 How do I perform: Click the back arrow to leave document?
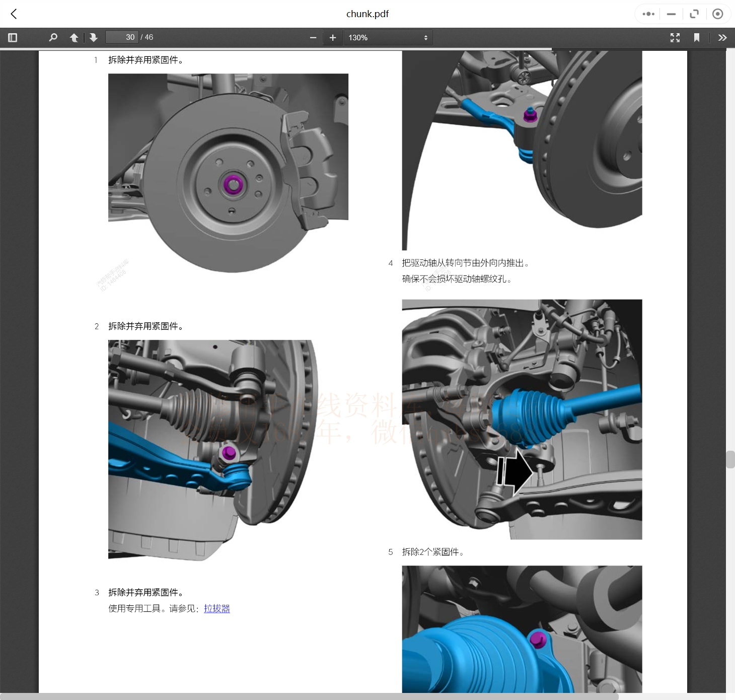(x=14, y=14)
